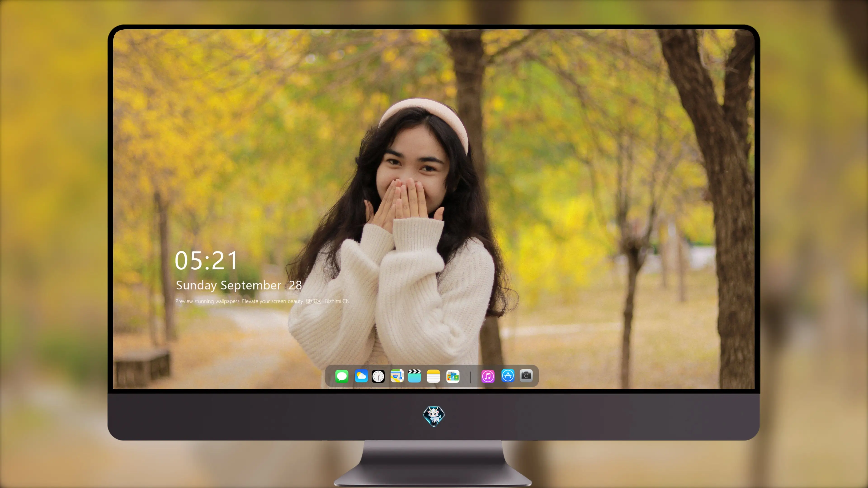Click the Sunday September 28 date text

[238, 285]
